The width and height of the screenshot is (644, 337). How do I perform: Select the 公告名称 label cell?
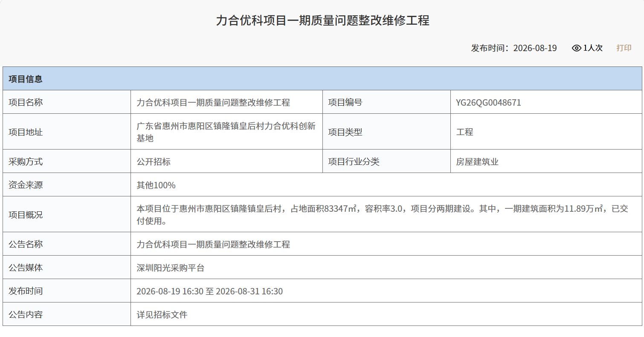[x=67, y=244]
